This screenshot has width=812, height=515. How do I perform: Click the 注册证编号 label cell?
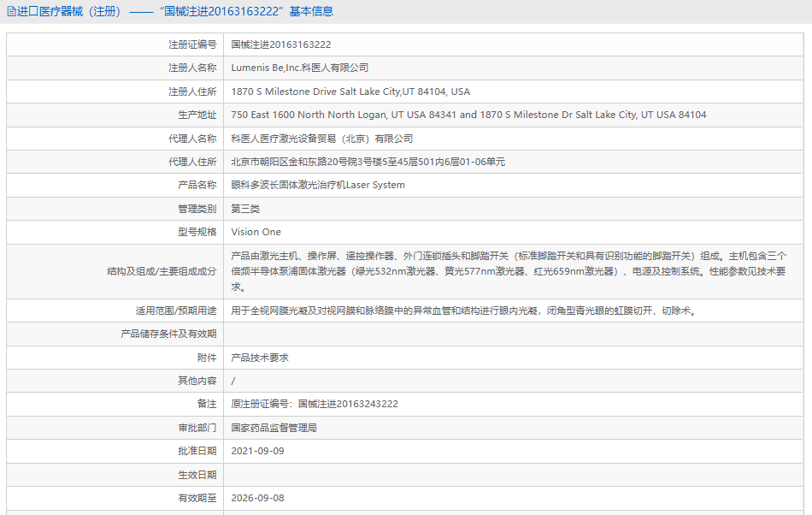[192, 44]
